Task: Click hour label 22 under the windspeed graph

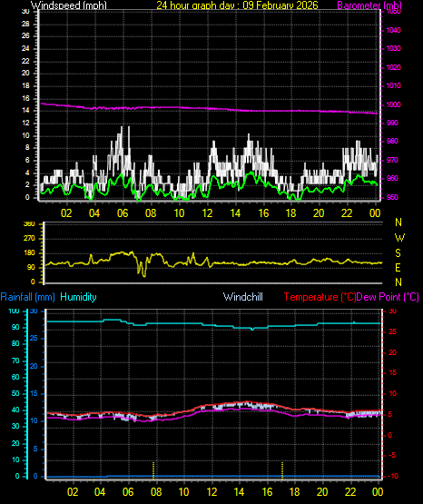Action: coord(347,213)
